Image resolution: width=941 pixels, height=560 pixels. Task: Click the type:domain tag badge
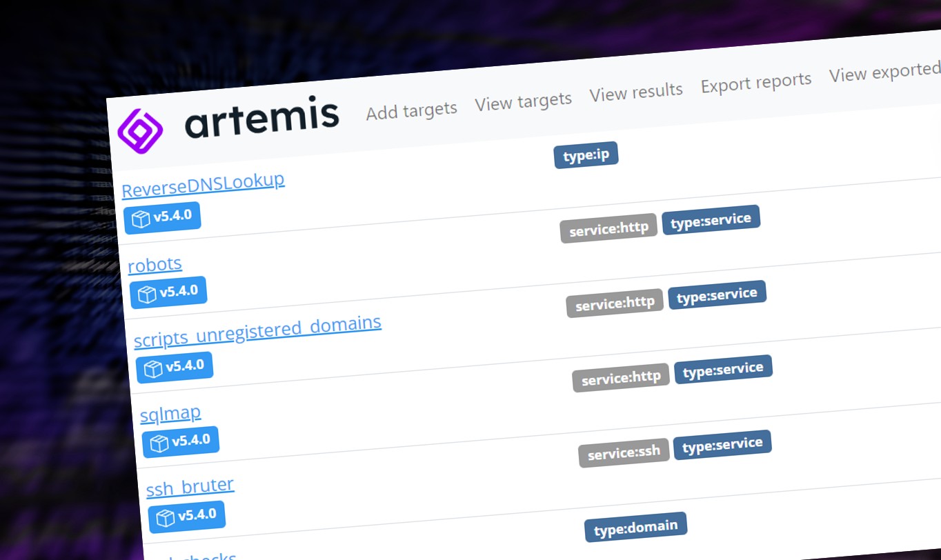(635, 527)
